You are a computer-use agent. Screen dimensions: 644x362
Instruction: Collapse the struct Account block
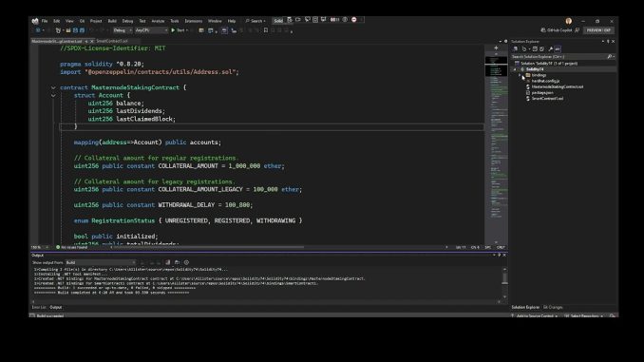tap(53, 95)
